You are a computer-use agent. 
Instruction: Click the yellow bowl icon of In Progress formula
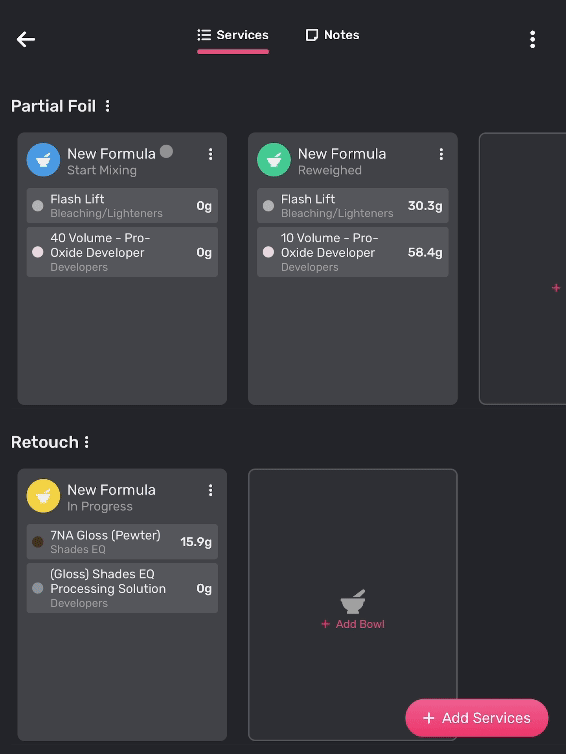(x=43, y=496)
